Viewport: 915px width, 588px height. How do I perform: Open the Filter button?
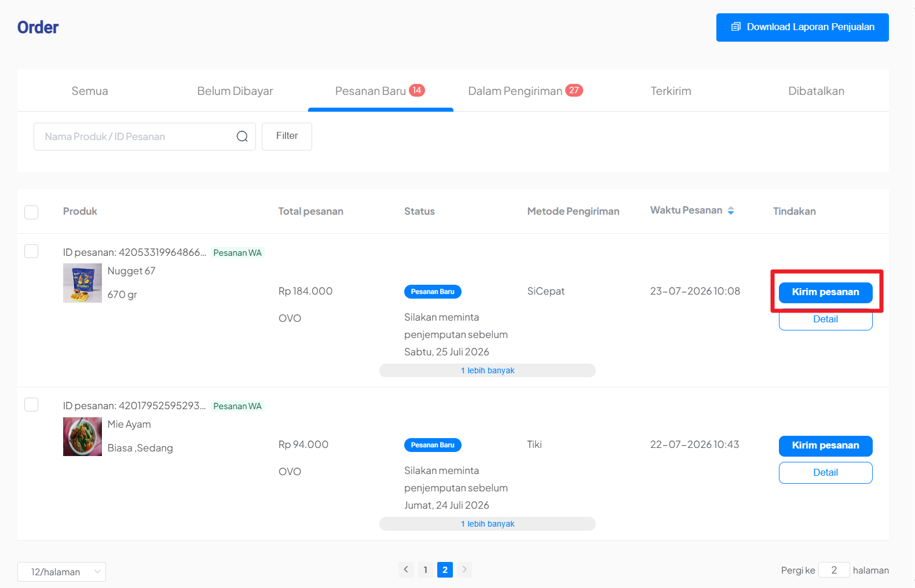pyautogui.click(x=287, y=137)
